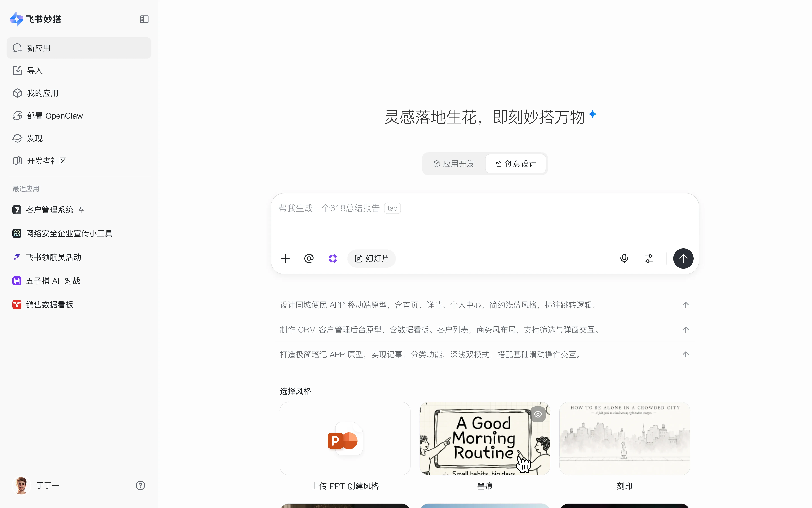Switch to 应用开发 mode
Image resolution: width=812 pixels, height=508 pixels.
(454, 164)
